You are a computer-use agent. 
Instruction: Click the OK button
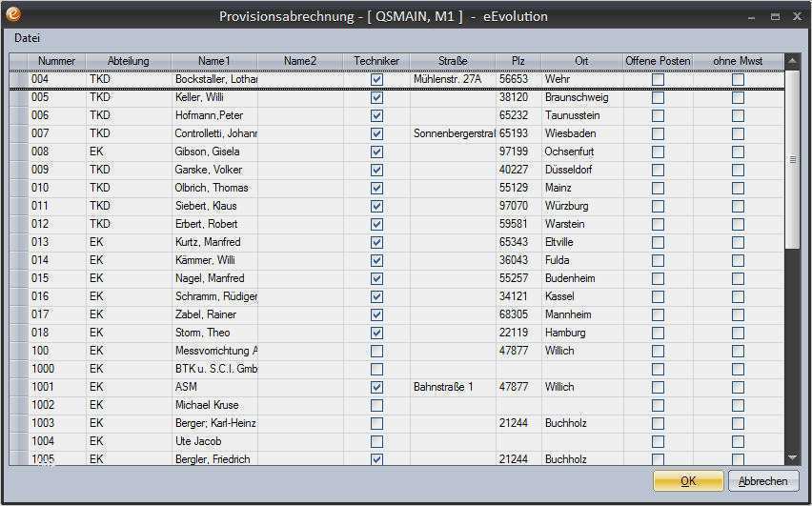[688, 480]
